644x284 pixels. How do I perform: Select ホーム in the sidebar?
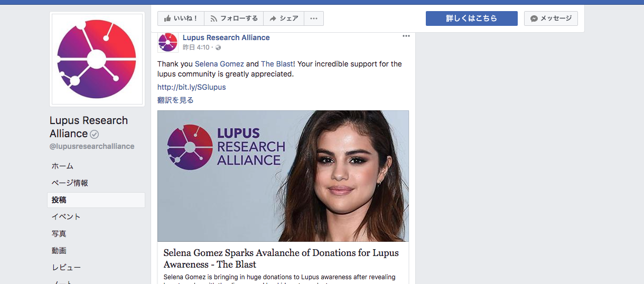[x=62, y=166]
